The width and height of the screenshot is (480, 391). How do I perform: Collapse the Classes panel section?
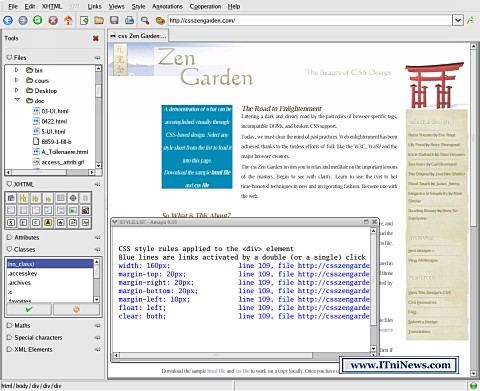9,249
